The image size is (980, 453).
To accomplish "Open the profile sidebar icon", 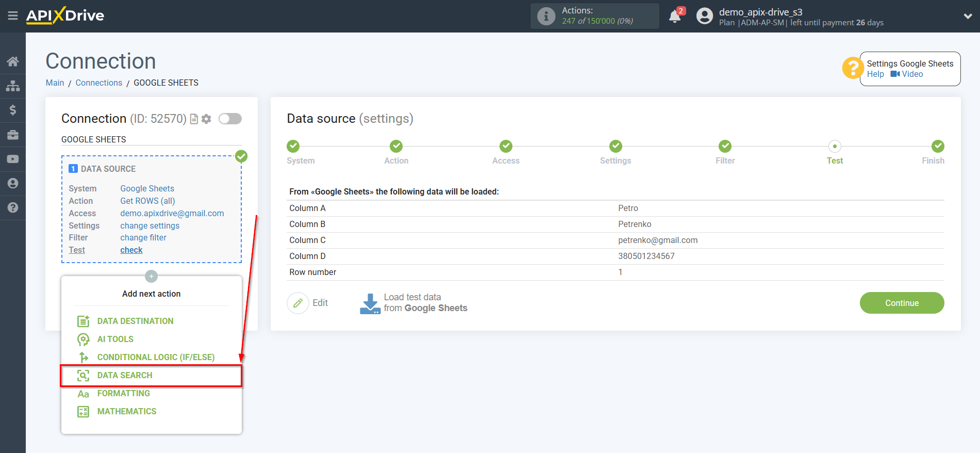I will (x=13, y=183).
